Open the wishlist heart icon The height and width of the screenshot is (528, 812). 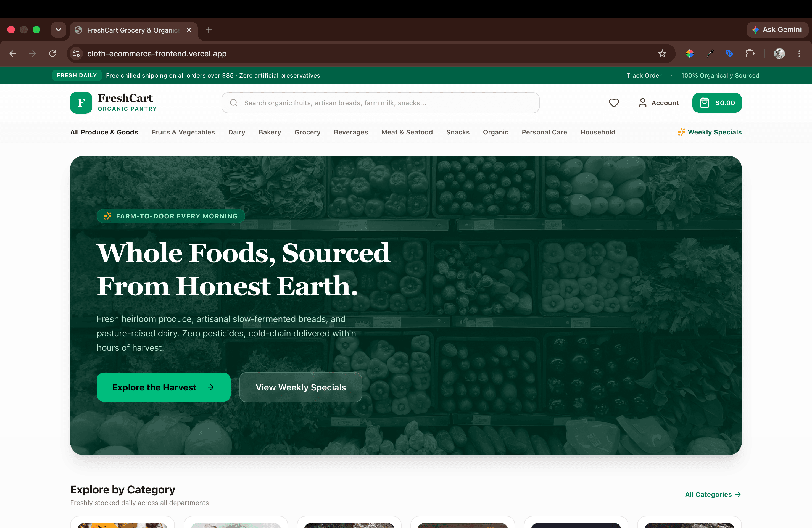614,103
